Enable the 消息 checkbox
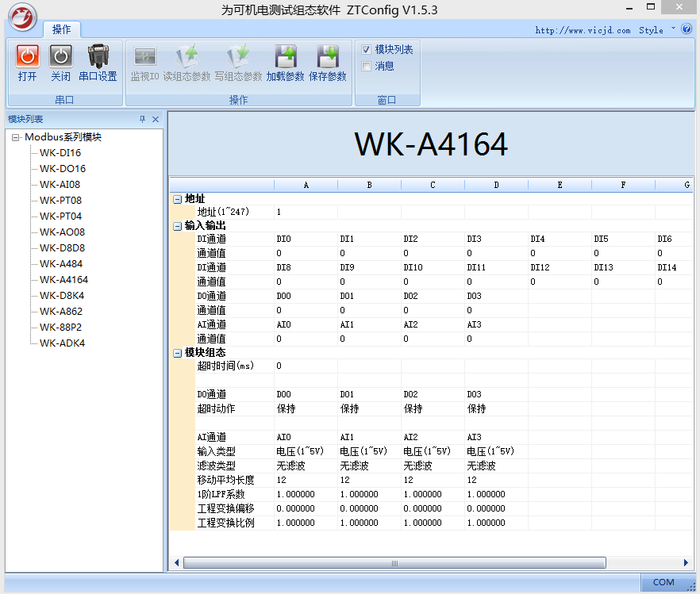700x594 pixels. pos(366,67)
